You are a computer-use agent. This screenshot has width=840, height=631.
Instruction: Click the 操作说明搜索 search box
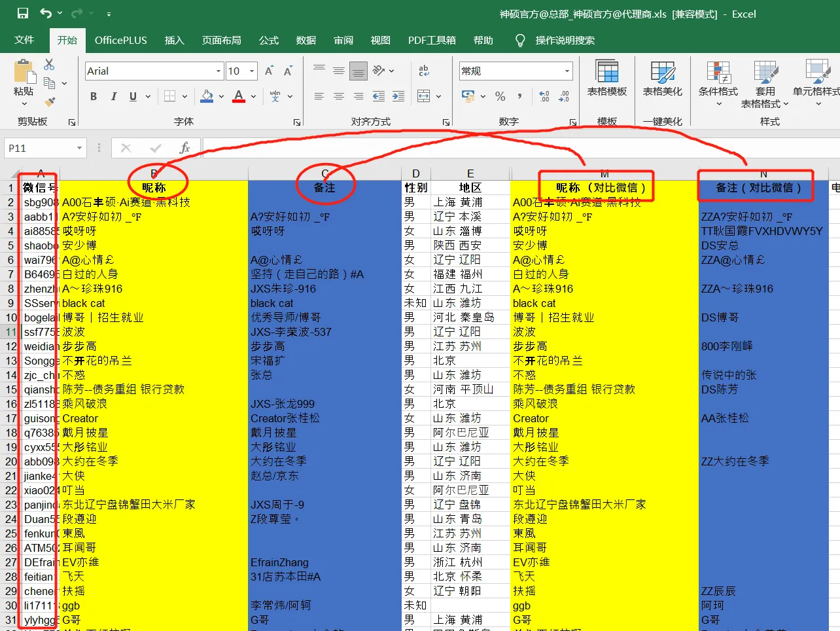565,41
